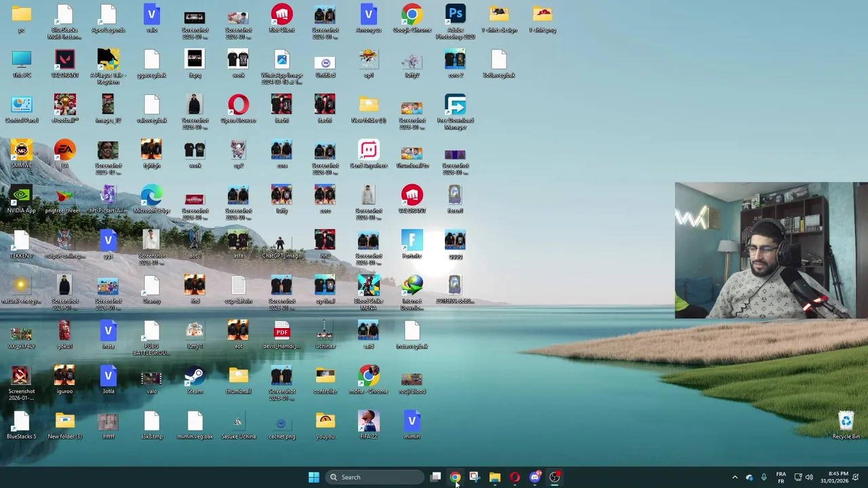
Task: Open the notification center bell icon
Action: 856,477
